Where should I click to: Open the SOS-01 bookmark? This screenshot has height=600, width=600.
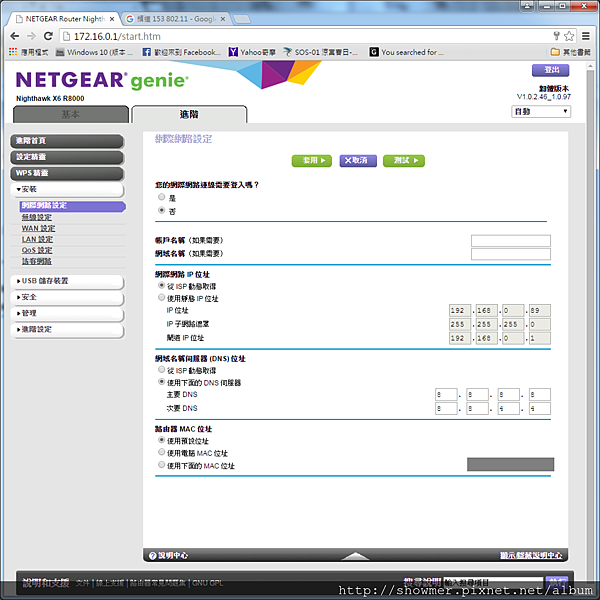click(x=320, y=52)
